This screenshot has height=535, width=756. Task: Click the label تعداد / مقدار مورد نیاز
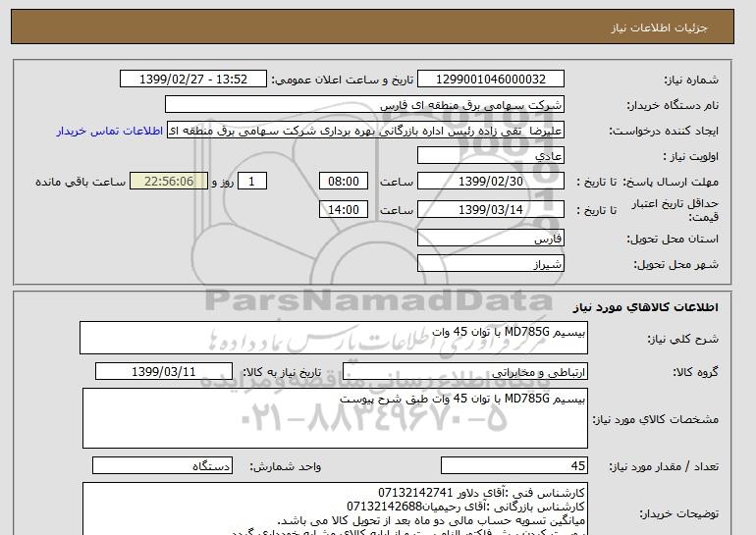point(664,466)
